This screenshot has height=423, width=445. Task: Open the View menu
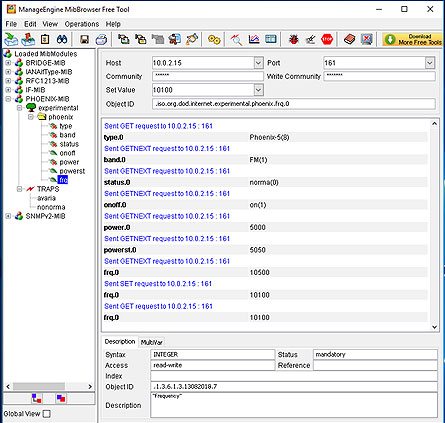50,24
